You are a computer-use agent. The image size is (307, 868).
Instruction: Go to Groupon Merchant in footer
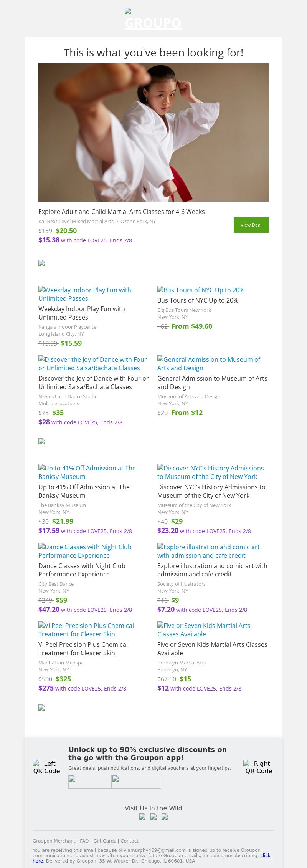coord(54,841)
